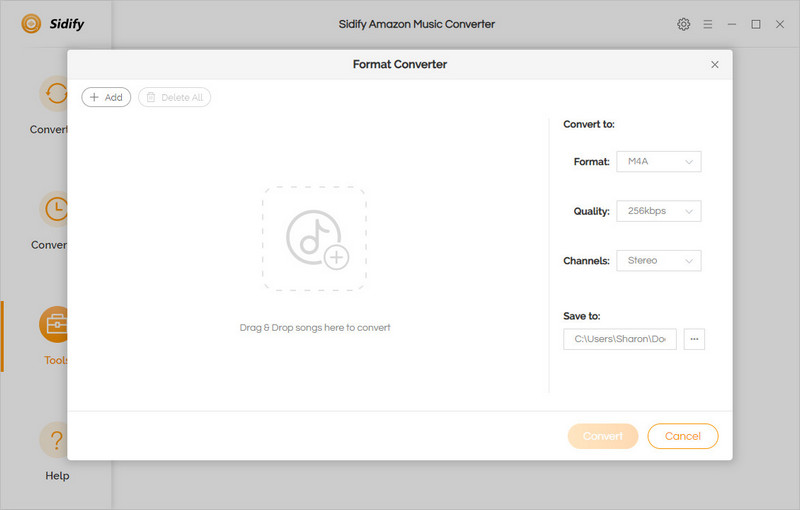Click the Sidify logo icon
This screenshot has height=510, width=800.
31,23
